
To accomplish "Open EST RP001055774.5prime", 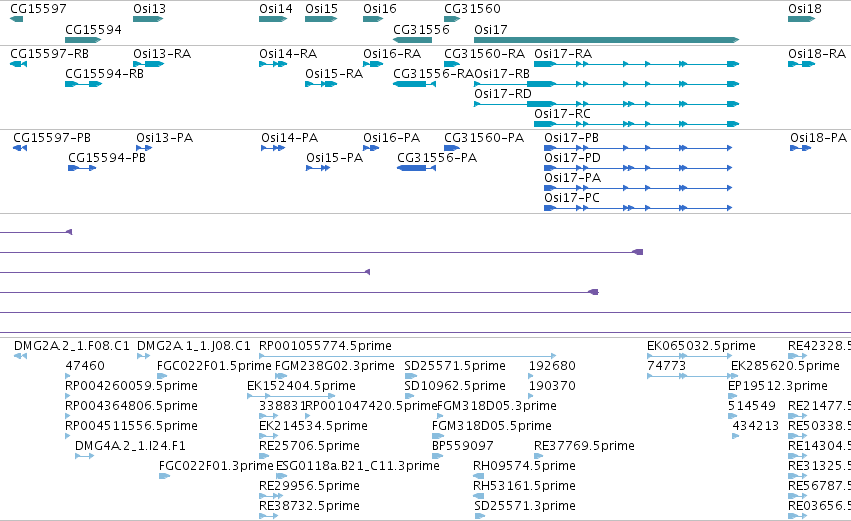I will [325, 346].
